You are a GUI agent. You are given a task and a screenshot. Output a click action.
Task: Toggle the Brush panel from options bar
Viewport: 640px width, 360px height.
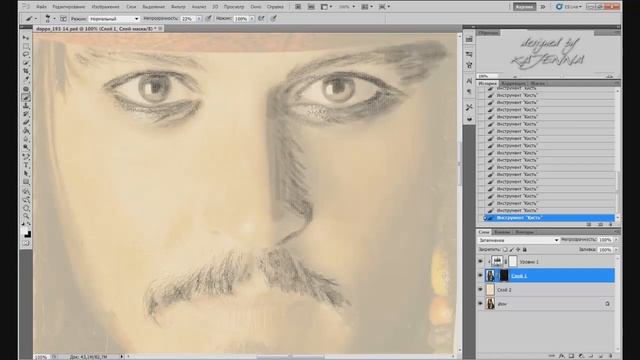63,19
